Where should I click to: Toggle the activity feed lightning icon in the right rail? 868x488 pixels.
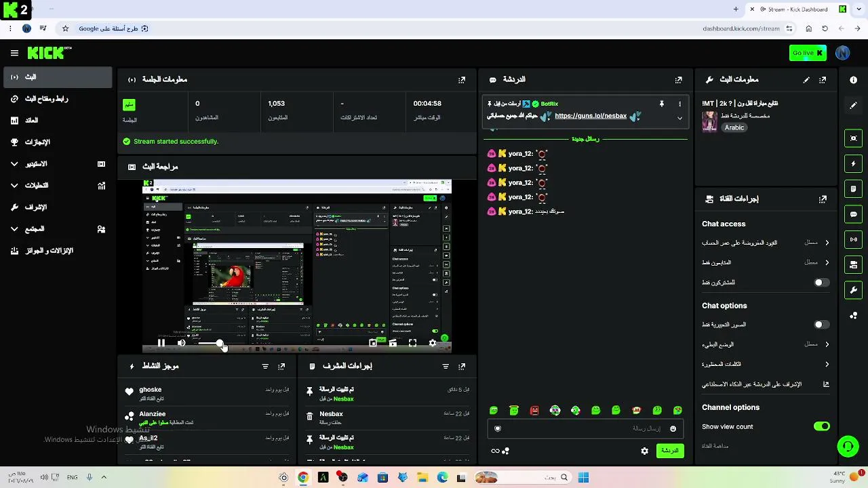pyautogui.click(x=854, y=163)
